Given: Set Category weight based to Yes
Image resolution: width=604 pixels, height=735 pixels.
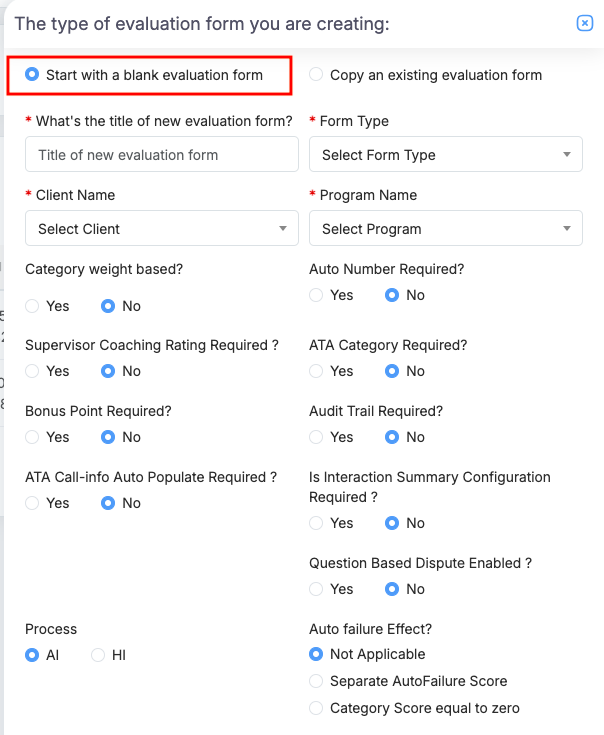Looking at the screenshot, I should click(x=33, y=306).
